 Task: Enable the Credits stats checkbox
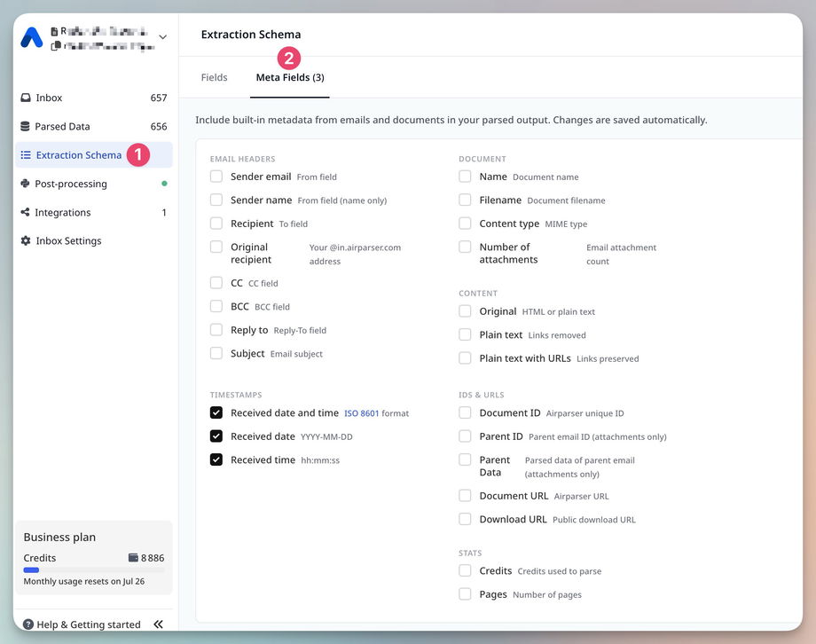coord(465,570)
